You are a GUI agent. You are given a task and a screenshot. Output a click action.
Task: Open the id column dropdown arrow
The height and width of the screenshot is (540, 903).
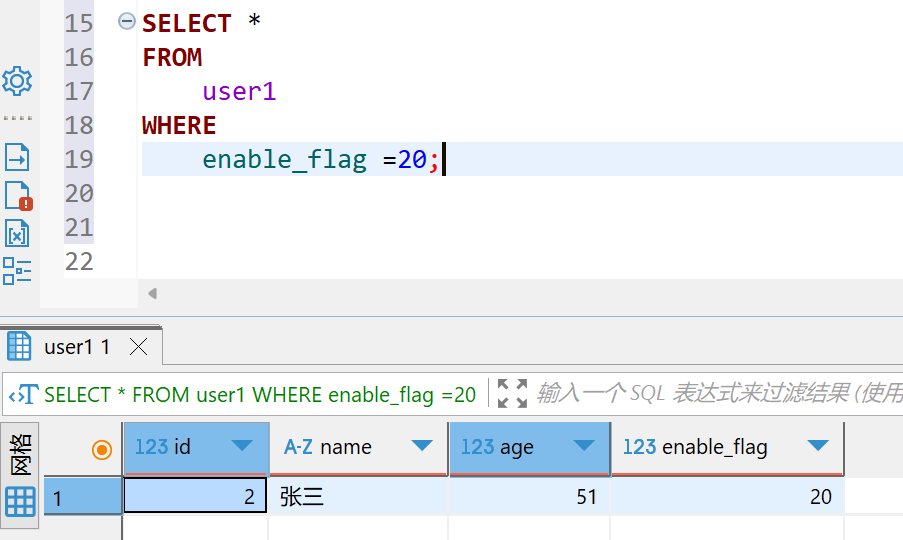pyautogui.click(x=241, y=446)
